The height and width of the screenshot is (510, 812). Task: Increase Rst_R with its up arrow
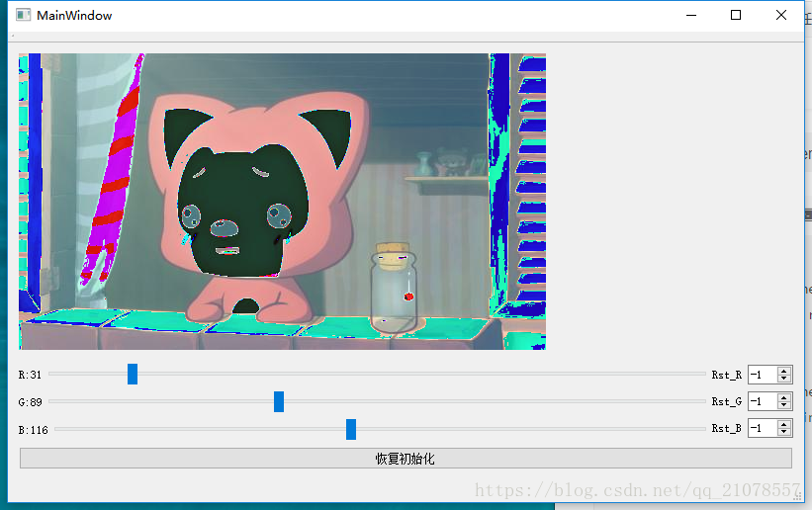784,371
